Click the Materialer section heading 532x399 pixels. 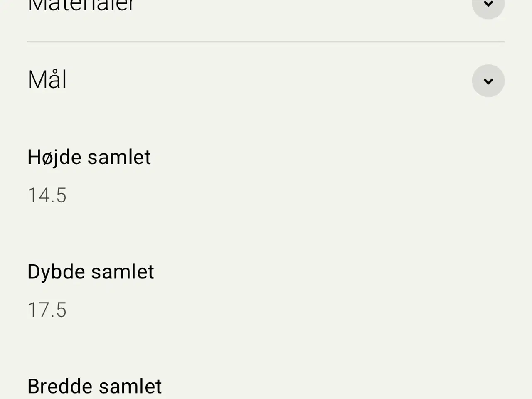[81, 6]
